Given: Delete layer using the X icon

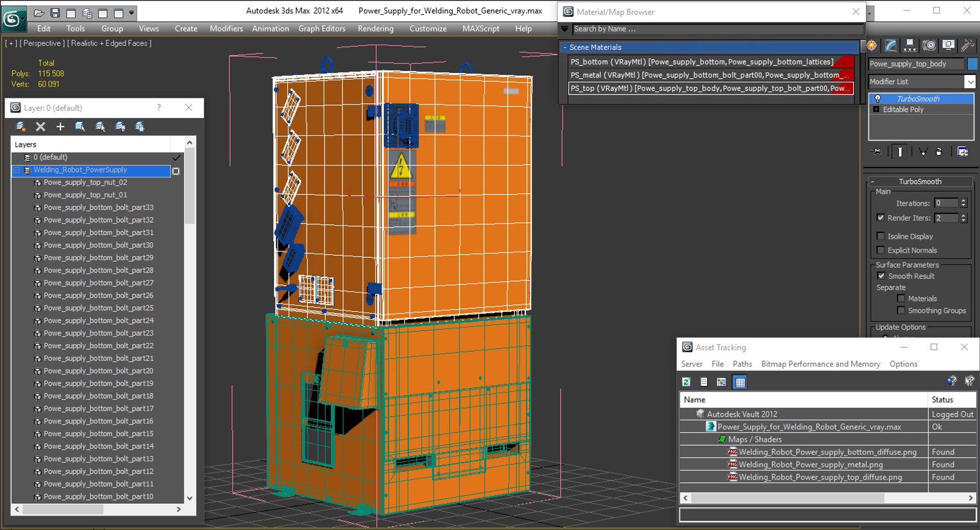Looking at the screenshot, I should point(41,127).
